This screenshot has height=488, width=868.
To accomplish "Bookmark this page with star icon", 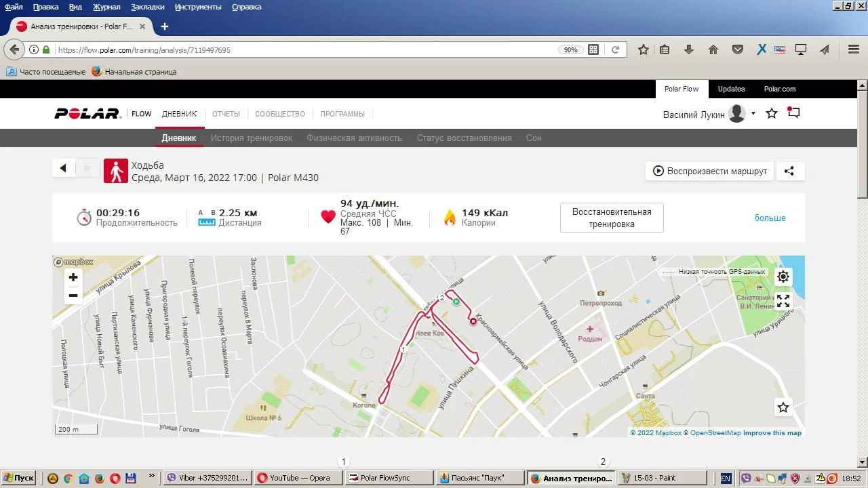I will (644, 49).
